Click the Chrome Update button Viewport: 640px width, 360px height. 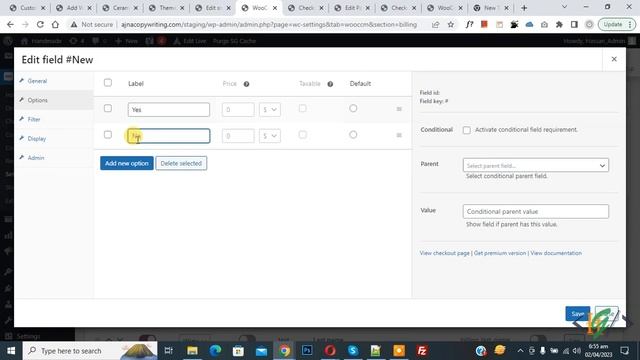coord(617,24)
